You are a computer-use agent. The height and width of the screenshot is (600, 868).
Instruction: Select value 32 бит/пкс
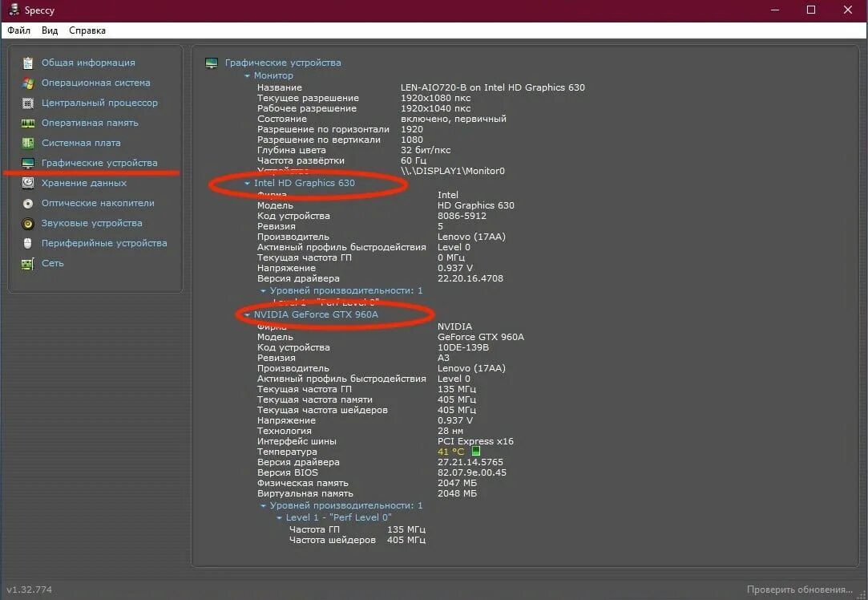tap(426, 150)
